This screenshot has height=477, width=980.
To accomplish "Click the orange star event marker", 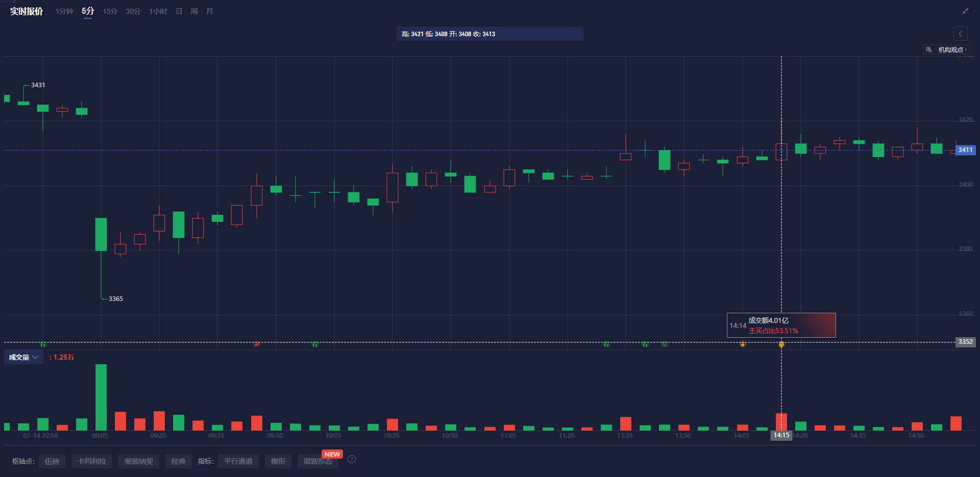I will pos(743,344).
